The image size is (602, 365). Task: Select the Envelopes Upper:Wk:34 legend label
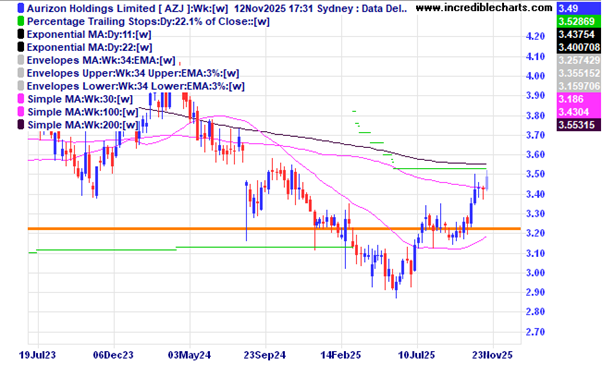[133, 73]
